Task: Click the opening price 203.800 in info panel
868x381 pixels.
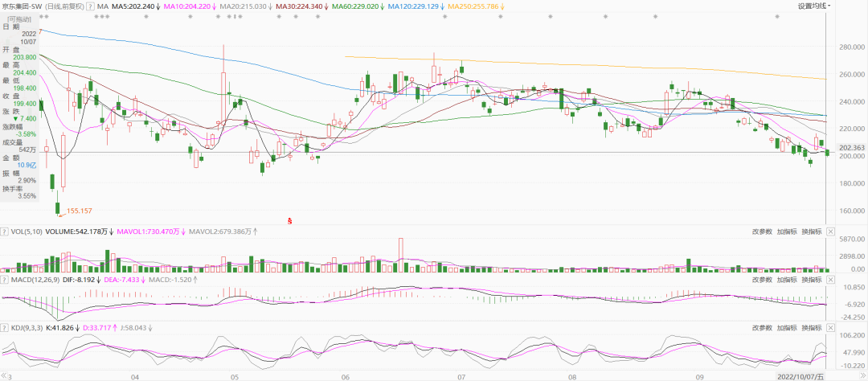Action: click(x=24, y=57)
